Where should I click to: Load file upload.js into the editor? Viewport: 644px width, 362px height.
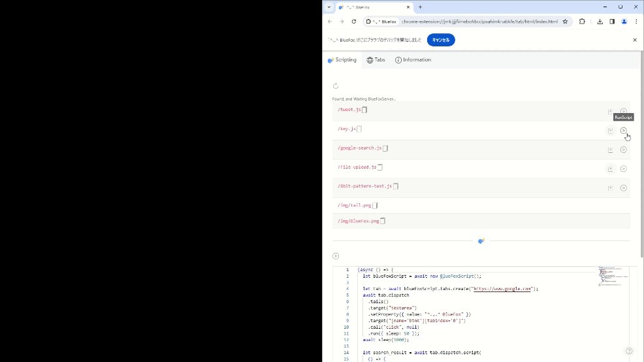611,169
